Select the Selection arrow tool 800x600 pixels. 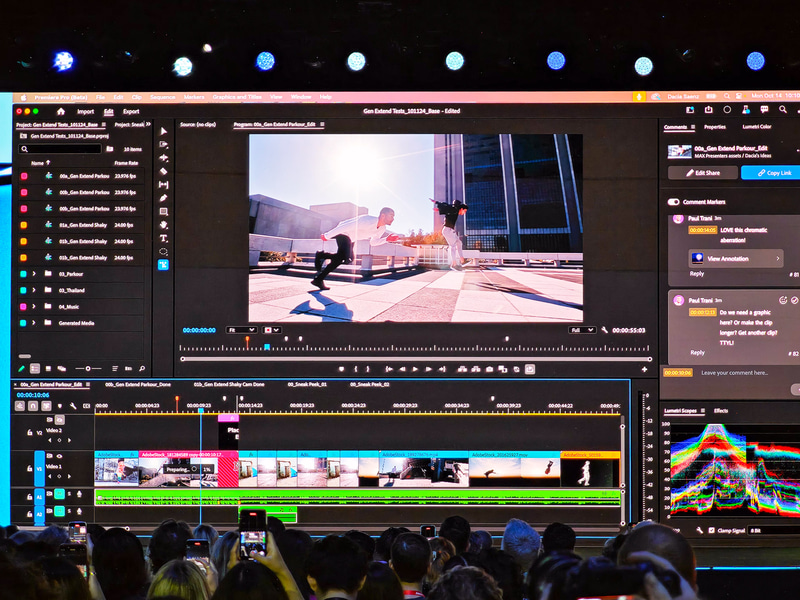pos(164,131)
